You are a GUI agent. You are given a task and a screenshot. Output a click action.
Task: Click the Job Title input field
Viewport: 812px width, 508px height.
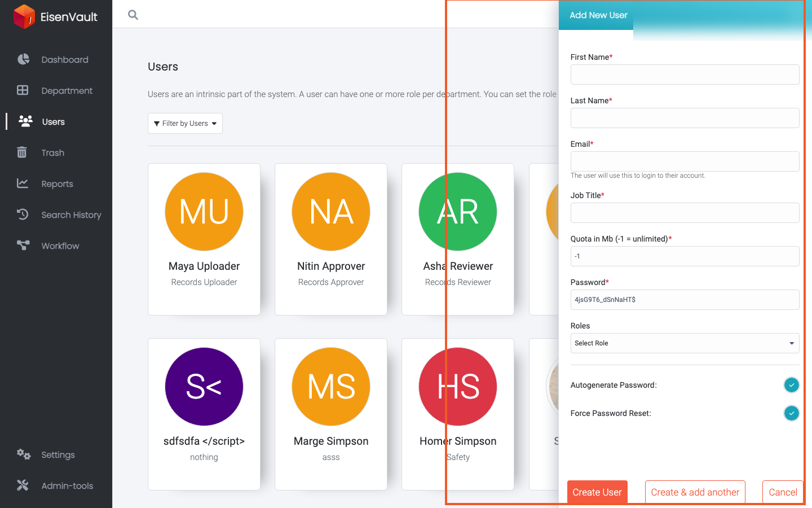click(685, 213)
